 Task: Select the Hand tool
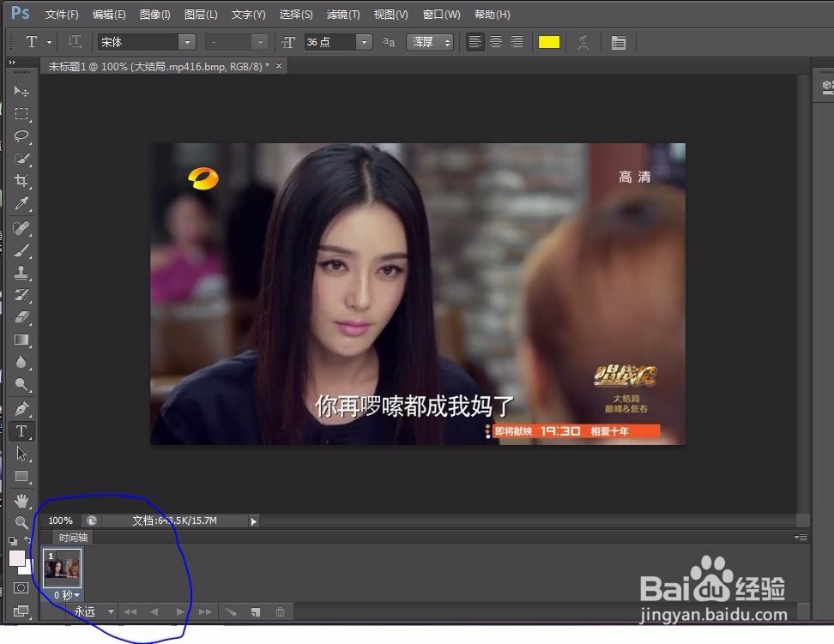tap(21, 501)
